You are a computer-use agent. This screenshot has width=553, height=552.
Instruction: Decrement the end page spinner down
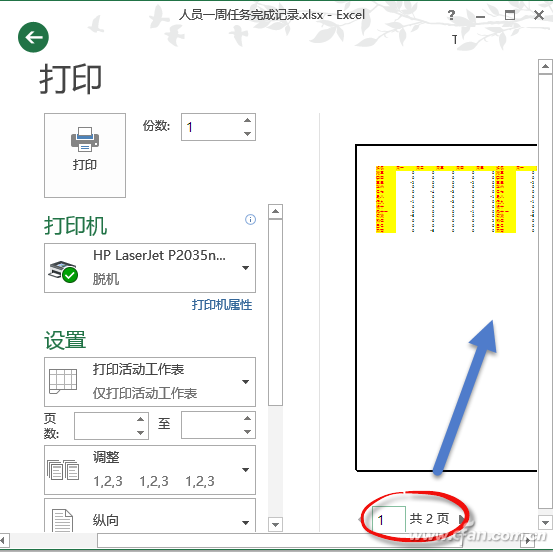tap(248, 432)
